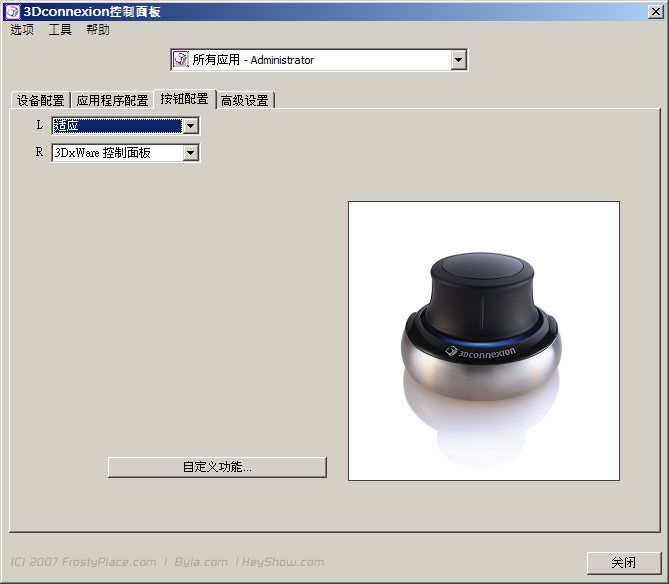Switch to the 设备配置 tab

tap(40, 100)
